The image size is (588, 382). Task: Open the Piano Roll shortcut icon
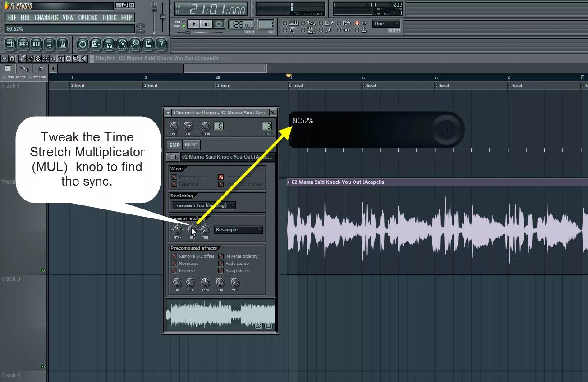click(x=37, y=44)
